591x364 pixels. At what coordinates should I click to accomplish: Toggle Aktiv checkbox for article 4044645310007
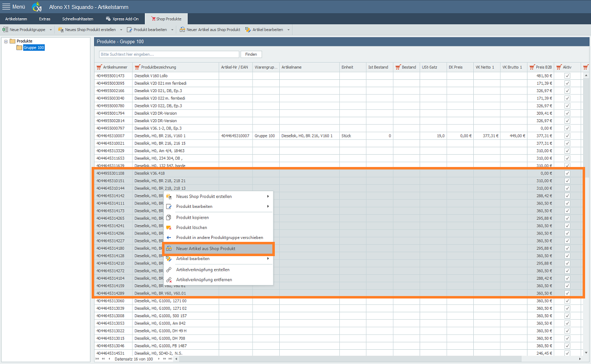point(567,135)
